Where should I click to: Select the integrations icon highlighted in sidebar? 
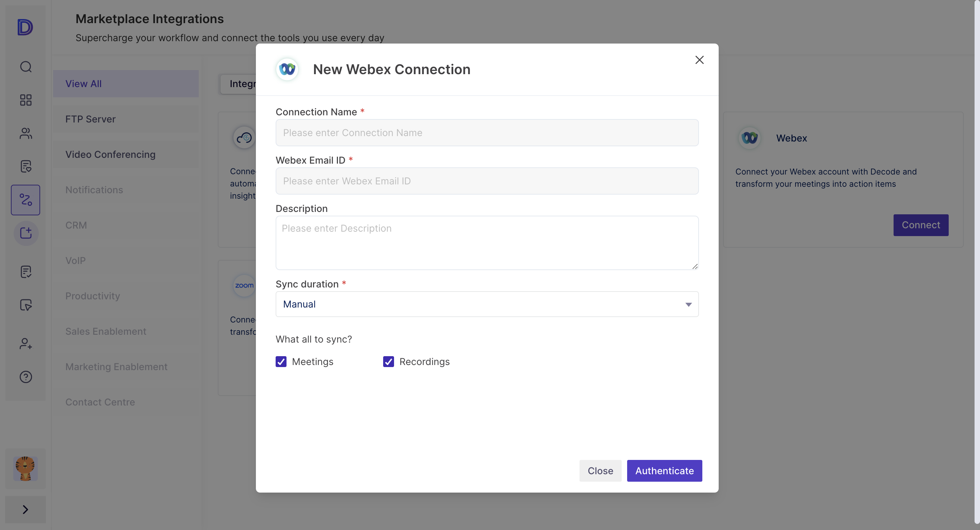[26, 200]
